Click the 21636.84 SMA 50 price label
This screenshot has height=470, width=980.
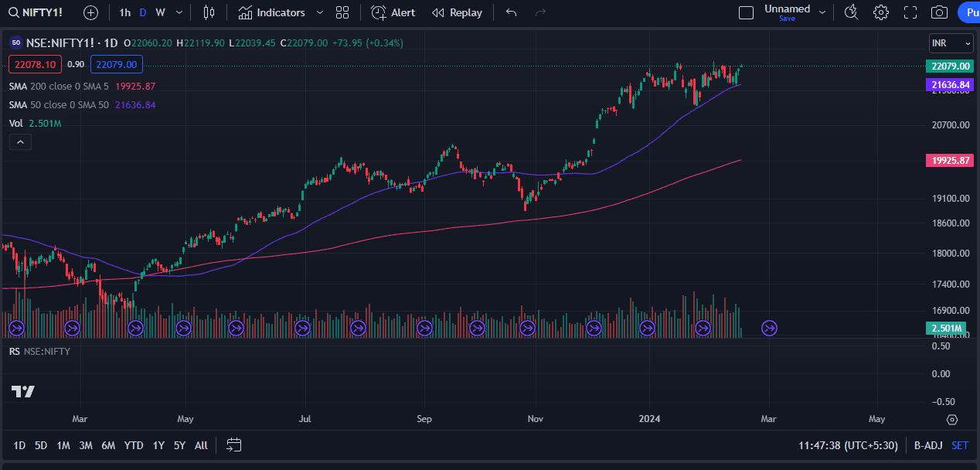tap(949, 83)
